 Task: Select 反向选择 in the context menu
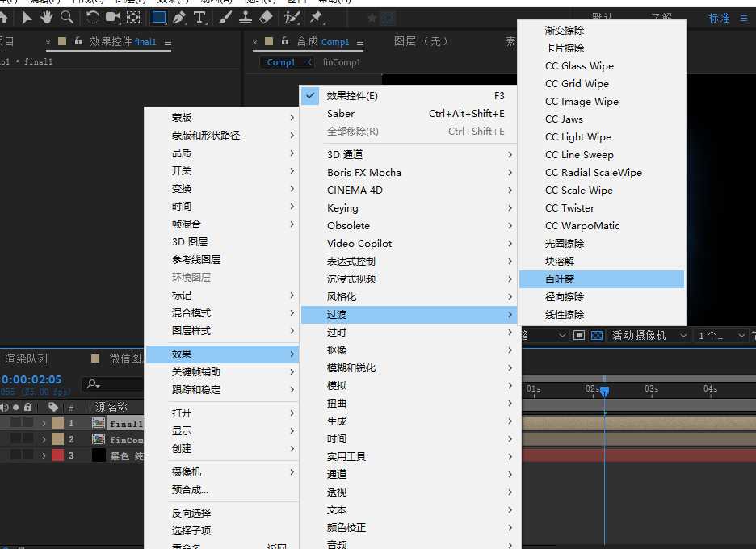point(222,513)
